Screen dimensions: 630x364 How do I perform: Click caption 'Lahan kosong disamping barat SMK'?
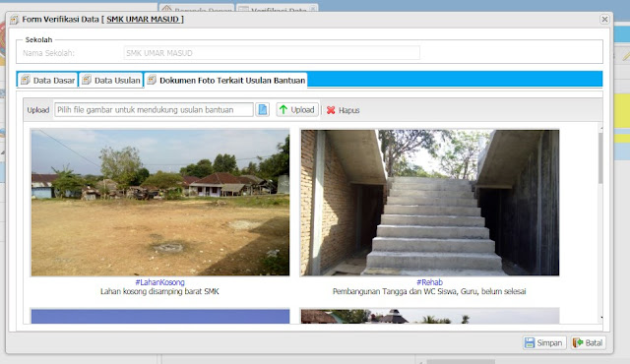point(159,291)
